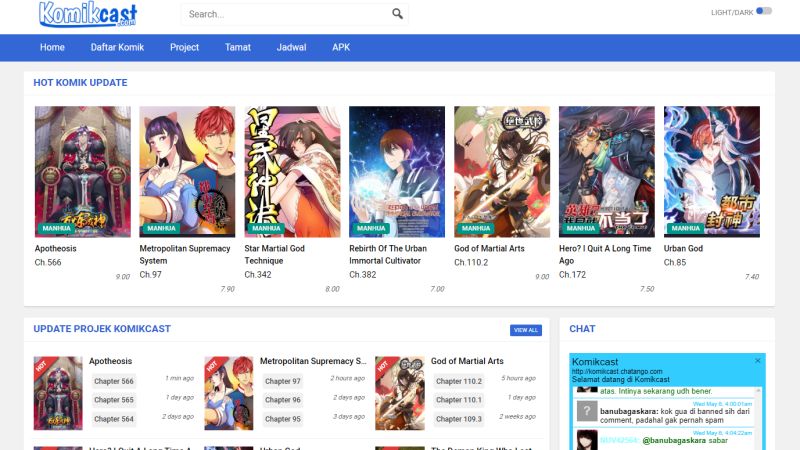This screenshot has width=800, height=450.
Task: Click MANHUA badge on Star Martial God cover
Action: pos(266,228)
